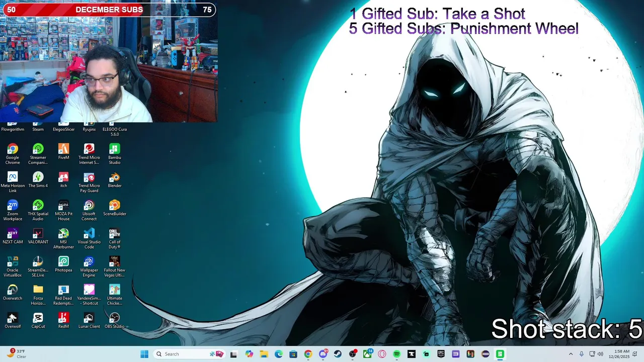Open Overwolf desktop shortcut
644x362 pixels.
[x=13, y=320]
